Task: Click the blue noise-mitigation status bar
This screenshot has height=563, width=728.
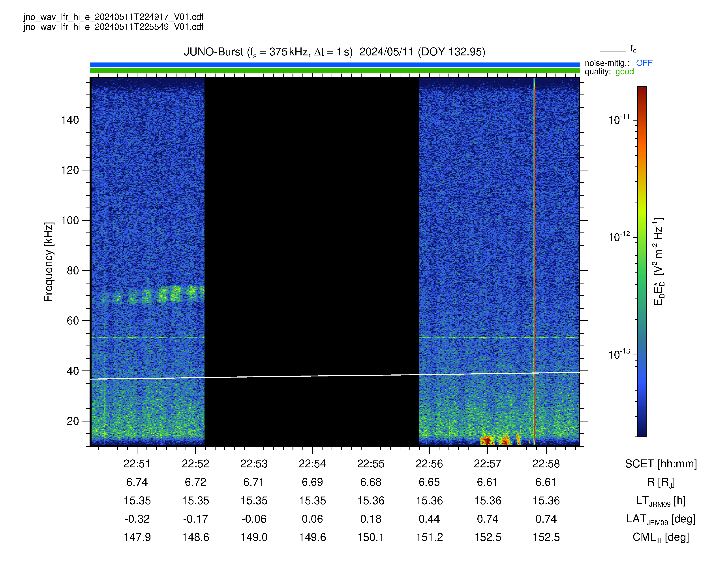Action: [335, 65]
